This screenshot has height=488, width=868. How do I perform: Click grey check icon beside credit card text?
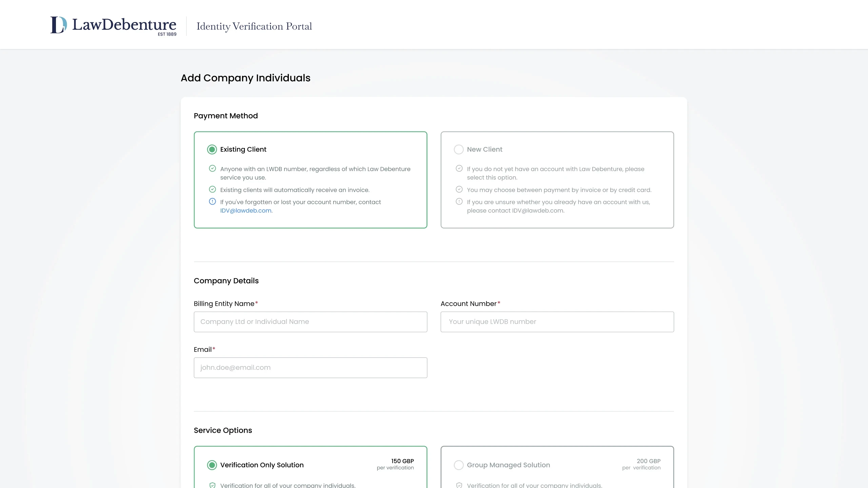(459, 189)
